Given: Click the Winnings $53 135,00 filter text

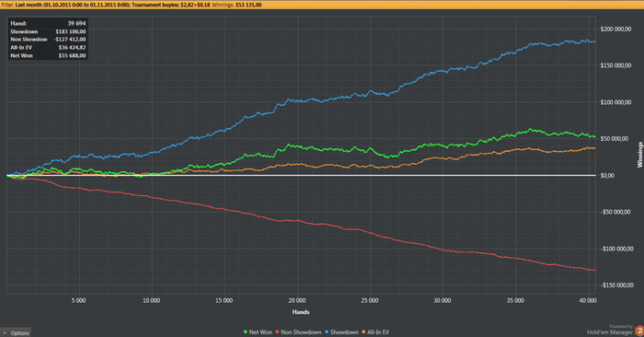Looking at the screenshot, I should [236, 5].
